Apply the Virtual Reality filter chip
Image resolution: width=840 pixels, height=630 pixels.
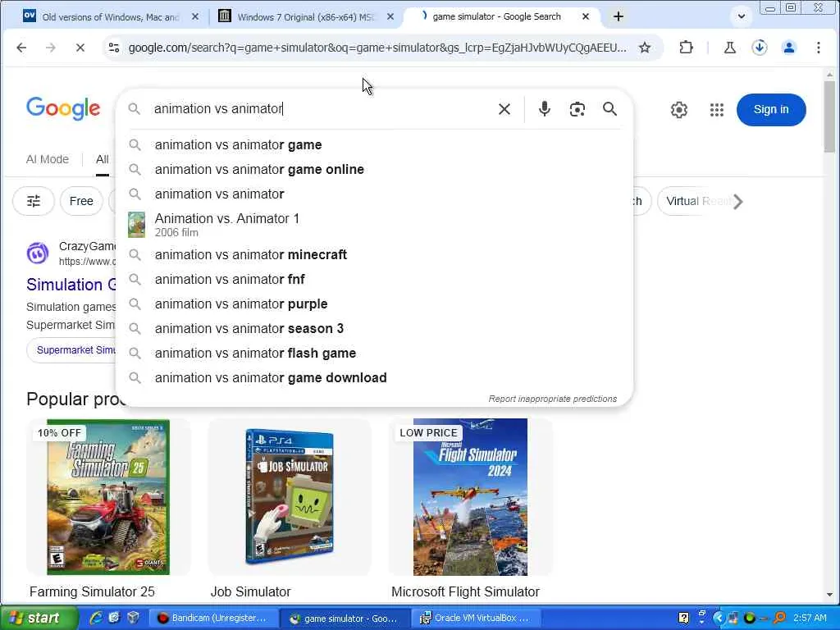click(x=696, y=201)
